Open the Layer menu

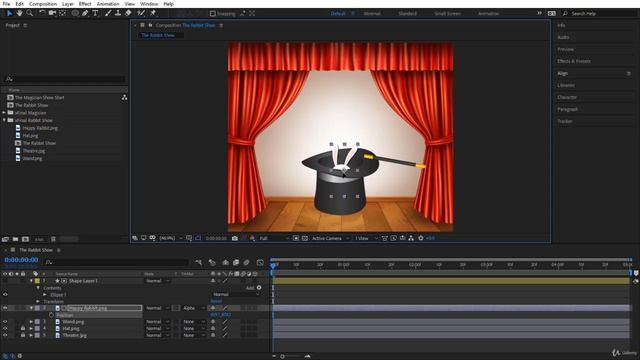(68, 4)
